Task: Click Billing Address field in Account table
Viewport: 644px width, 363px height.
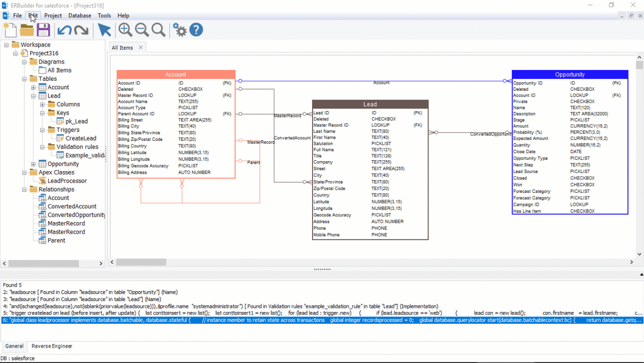Action: coord(132,173)
